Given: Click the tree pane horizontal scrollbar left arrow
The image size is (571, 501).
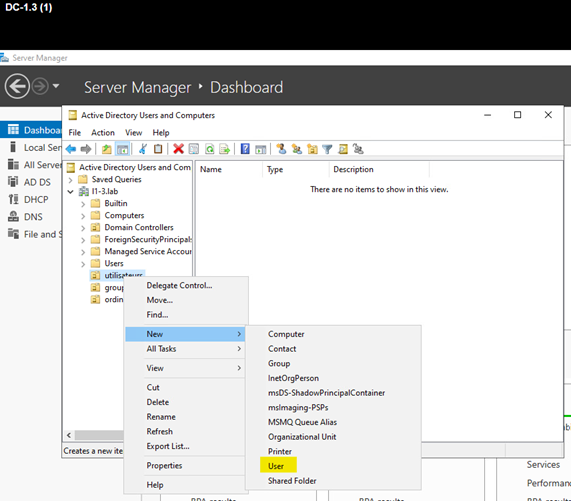Looking at the screenshot, I should point(69,435).
